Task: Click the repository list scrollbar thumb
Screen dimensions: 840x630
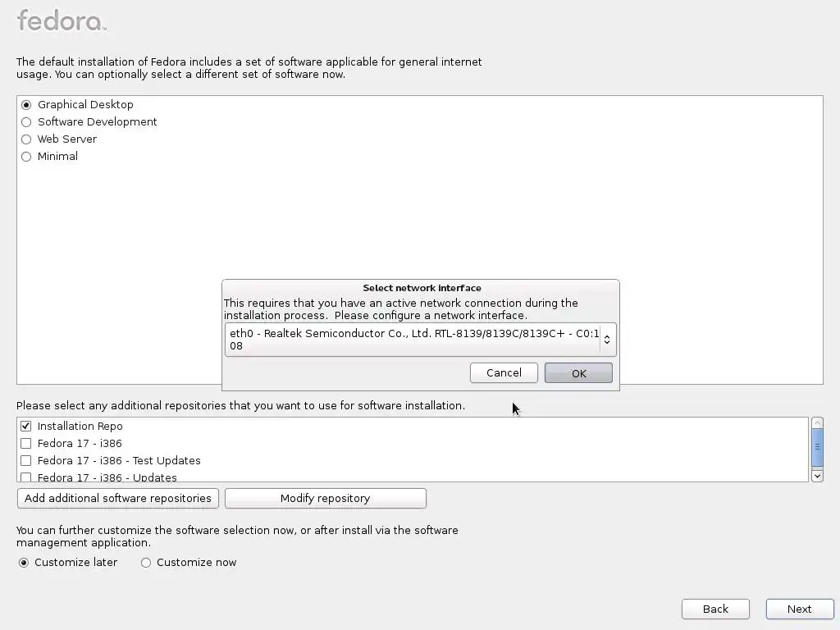Action: [x=817, y=447]
